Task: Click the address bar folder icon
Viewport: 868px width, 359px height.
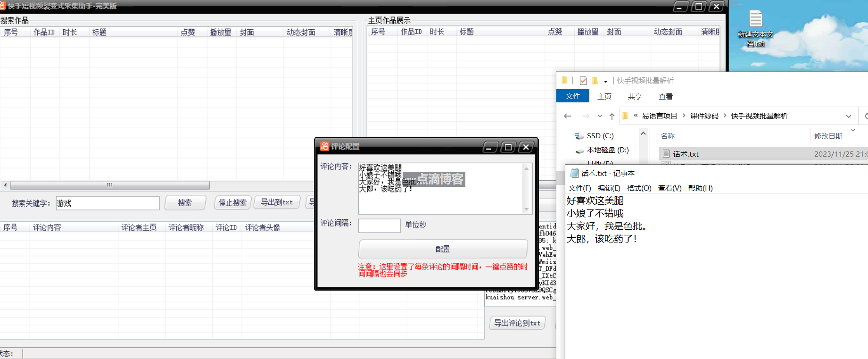Action: tap(625, 116)
